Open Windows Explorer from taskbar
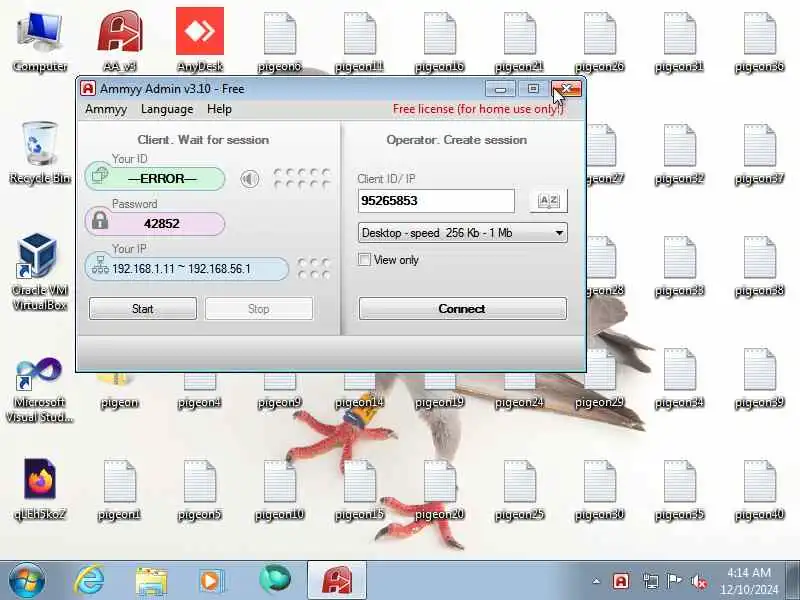The width and height of the screenshot is (800, 600). pyautogui.click(x=152, y=581)
